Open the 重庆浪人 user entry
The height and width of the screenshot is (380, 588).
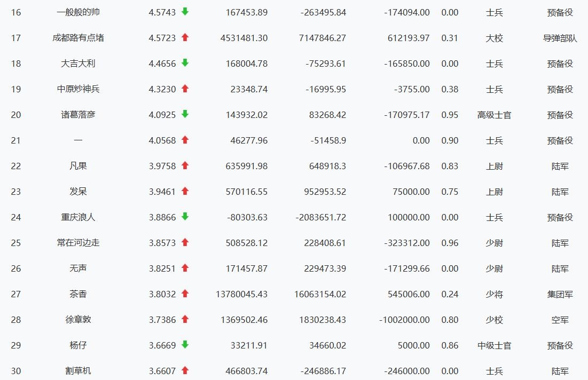click(78, 217)
